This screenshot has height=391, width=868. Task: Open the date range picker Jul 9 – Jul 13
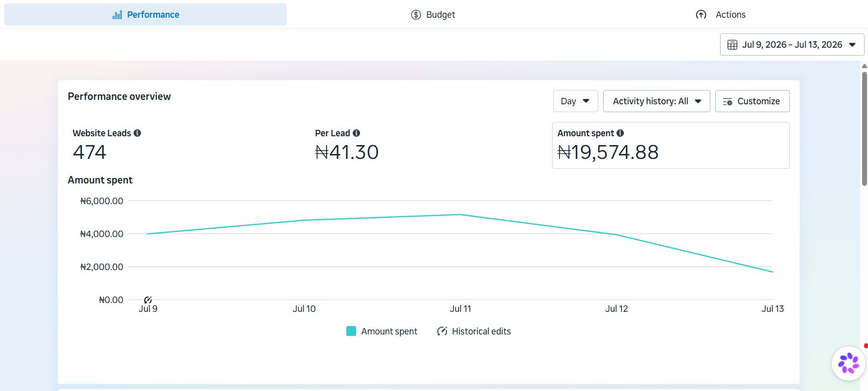792,45
